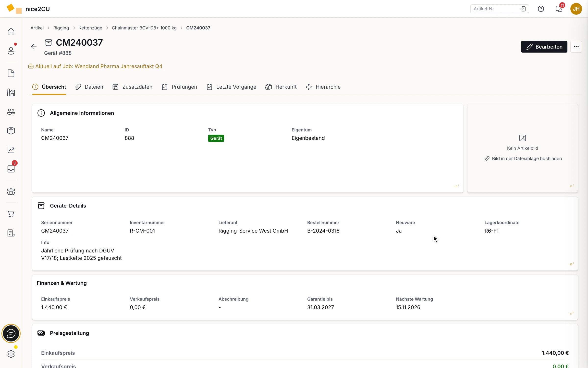Image resolution: width=588 pixels, height=368 pixels.
Task: Open the shopping cart icon in sidebar
Action: pos(11,214)
